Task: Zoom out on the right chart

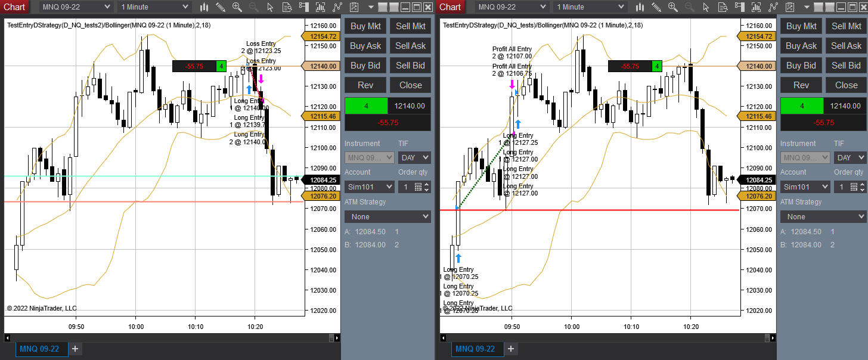Action: tap(690, 7)
